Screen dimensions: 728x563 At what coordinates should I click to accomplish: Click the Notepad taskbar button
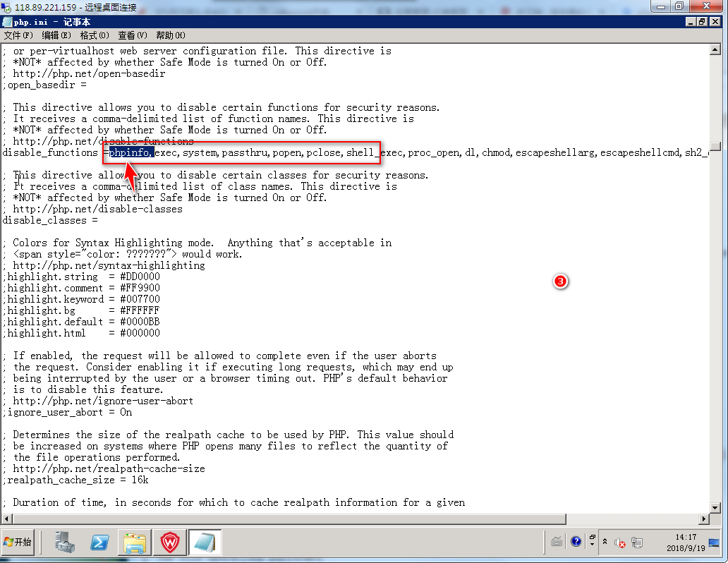point(205,543)
